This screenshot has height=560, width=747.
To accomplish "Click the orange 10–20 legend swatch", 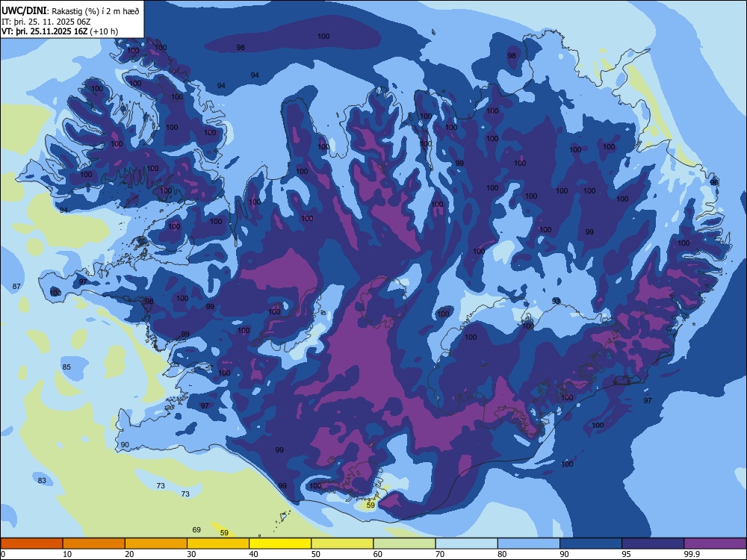I will pos(94,544).
